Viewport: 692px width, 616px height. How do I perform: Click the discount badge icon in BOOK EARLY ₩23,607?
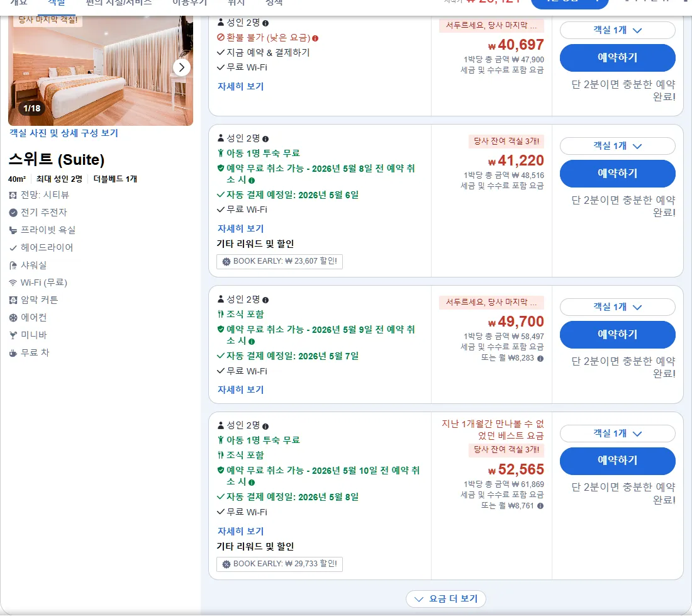pyautogui.click(x=226, y=262)
